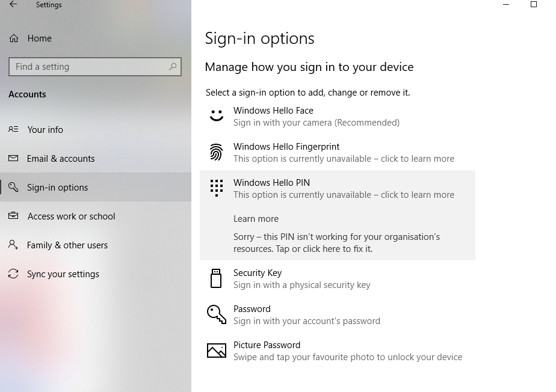Click the 'Sign-in options' page heading
This screenshot has width=556, height=392.
tap(259, 38)
